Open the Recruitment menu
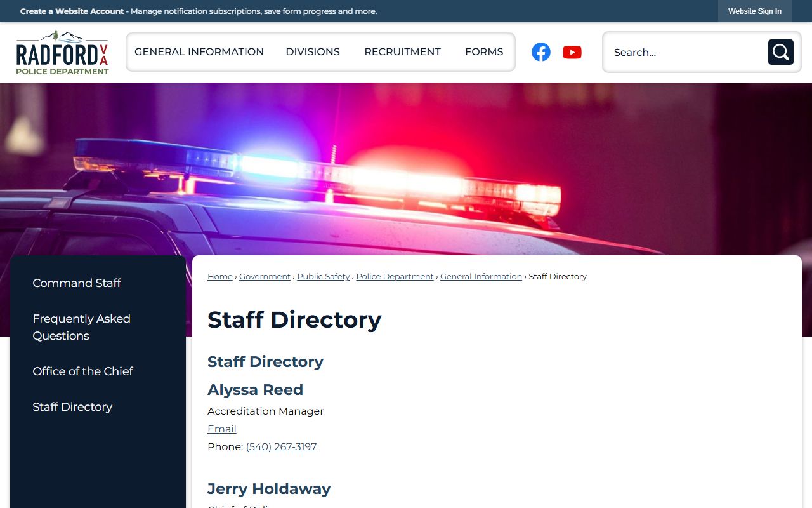The width and height of the screenshot is (812, 508). [x=402, y=52]
